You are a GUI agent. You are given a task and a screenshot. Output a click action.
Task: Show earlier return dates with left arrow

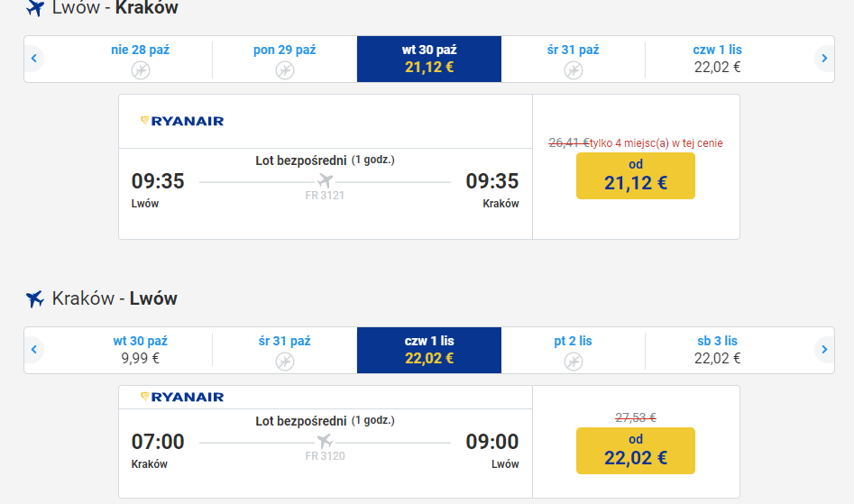coord(33,350)
